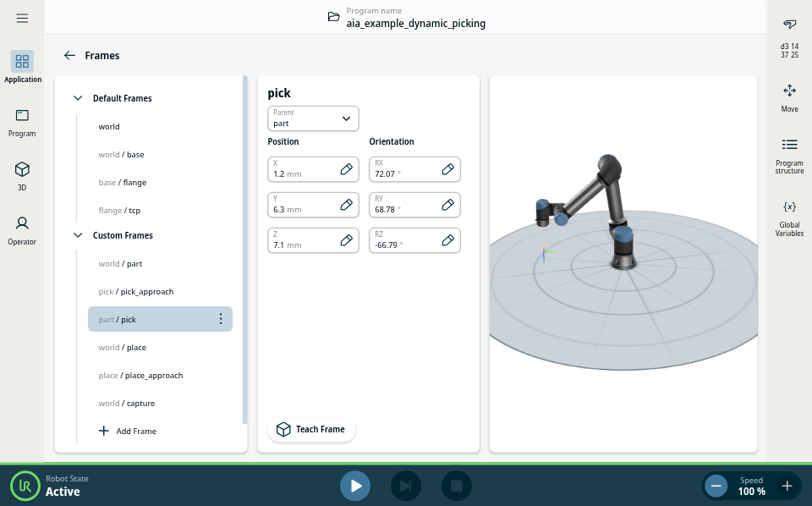The width and height of the screenshot is (812, 506).
Task: Edit the X position value
Action: coord(347,169)
